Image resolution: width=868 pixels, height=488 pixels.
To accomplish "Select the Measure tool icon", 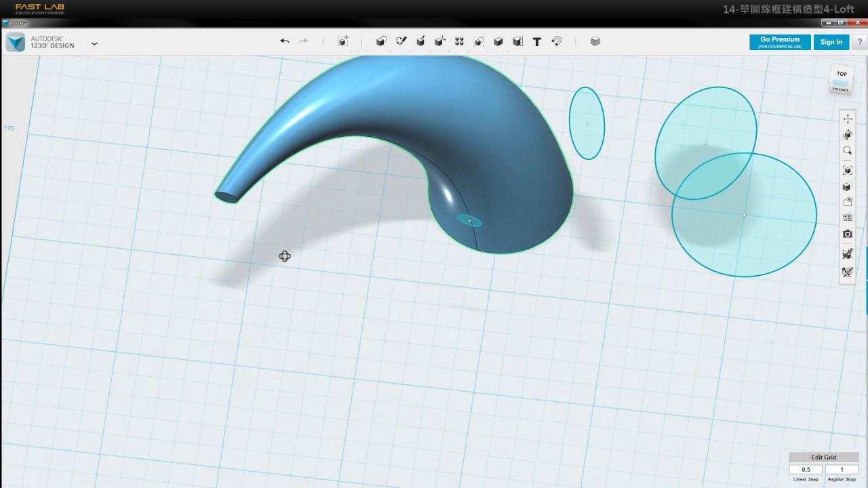I will tap(517, 41).
